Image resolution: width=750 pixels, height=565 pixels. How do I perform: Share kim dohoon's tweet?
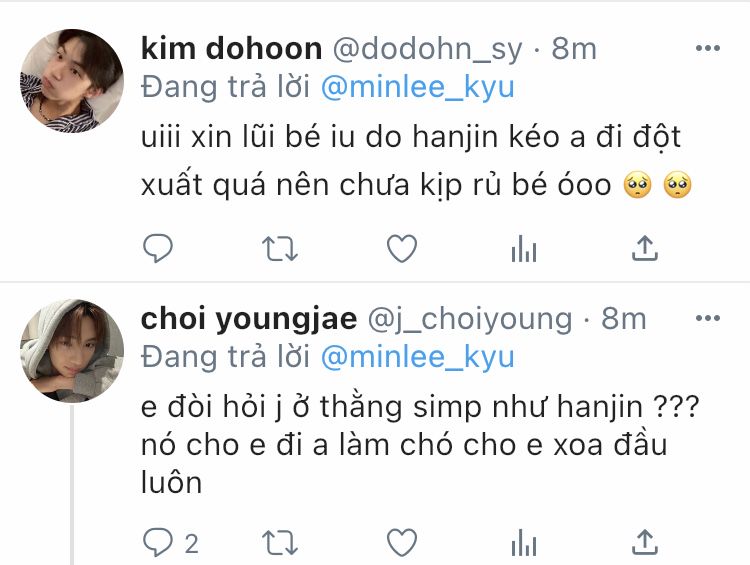pyautogui.click(x=645, y=248)
